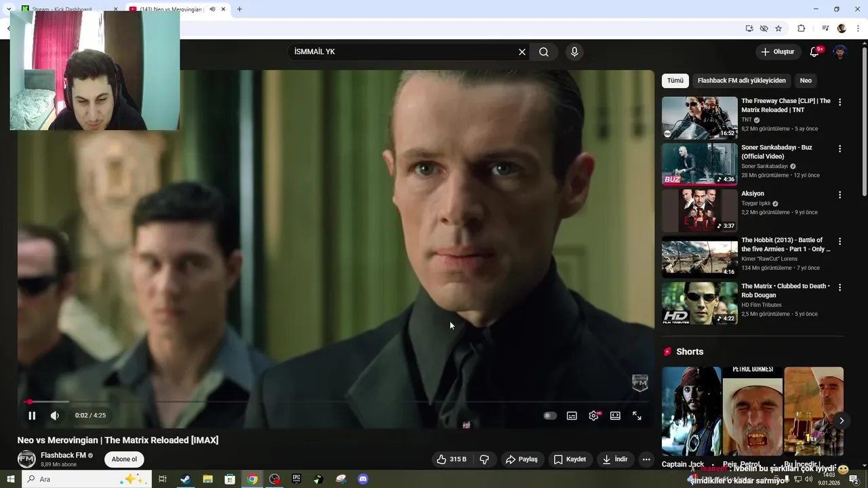
Task: Open the more actions menu below the video
Action: [x=646, y=460]
